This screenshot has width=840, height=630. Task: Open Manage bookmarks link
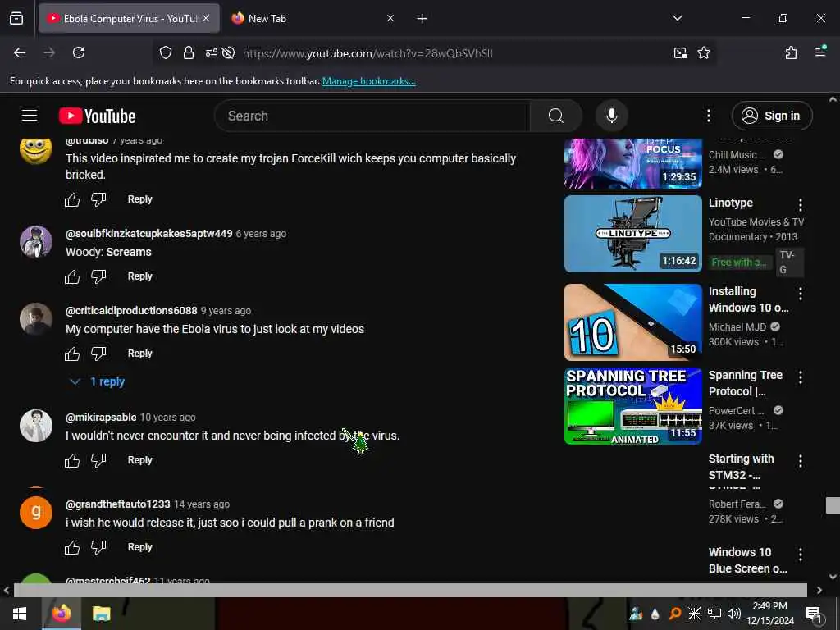(x=368, y=81)
